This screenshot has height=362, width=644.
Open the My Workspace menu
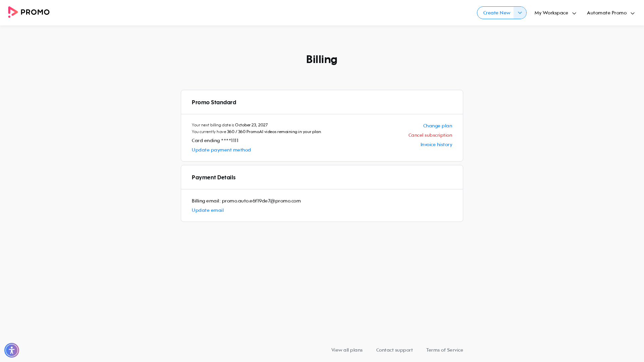click(x=555, y=13)
